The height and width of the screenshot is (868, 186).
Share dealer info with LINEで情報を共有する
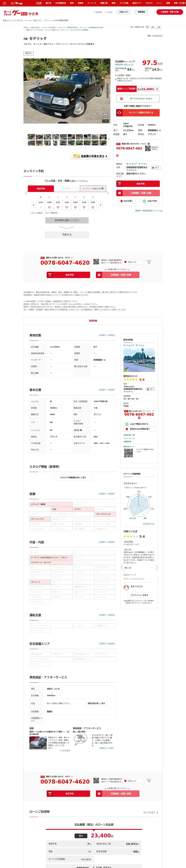(139, 424)
